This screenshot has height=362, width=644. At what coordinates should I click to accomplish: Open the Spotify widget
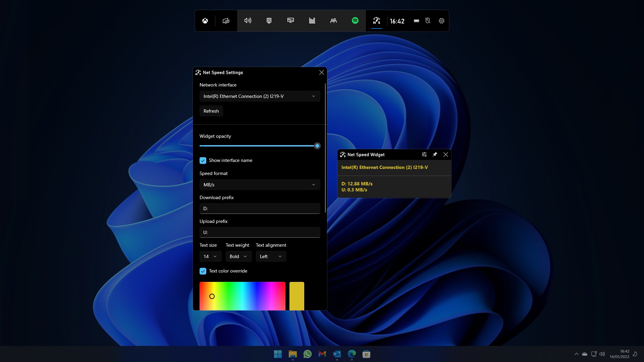click(x=355, y=21)
